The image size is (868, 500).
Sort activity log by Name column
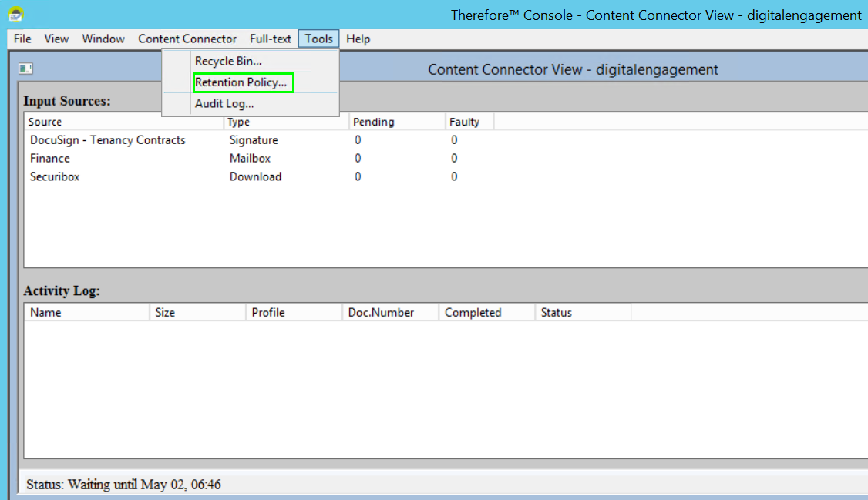tap(87, 313)
